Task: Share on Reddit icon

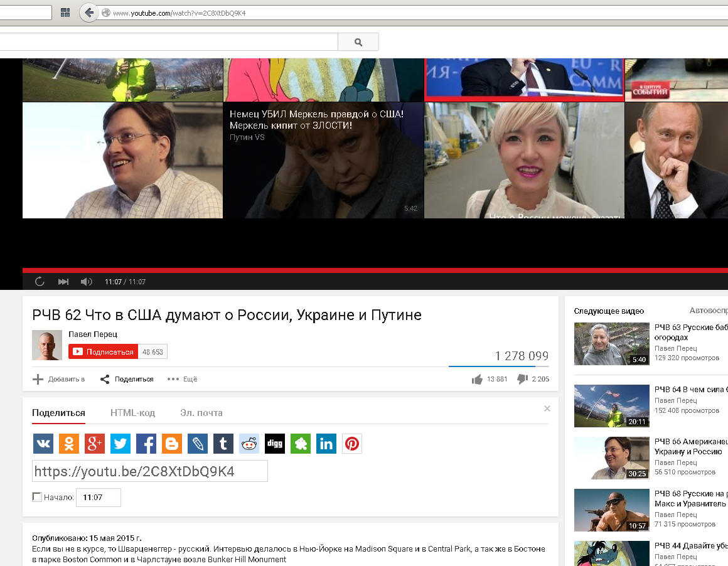Action: [x=249, y=444]
